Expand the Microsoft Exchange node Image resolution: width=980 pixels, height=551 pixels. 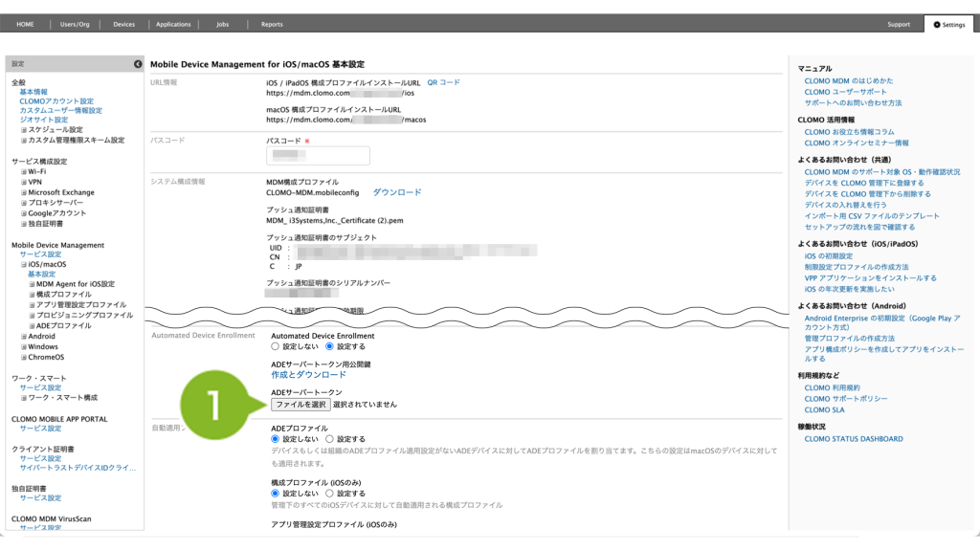(24, 192)
